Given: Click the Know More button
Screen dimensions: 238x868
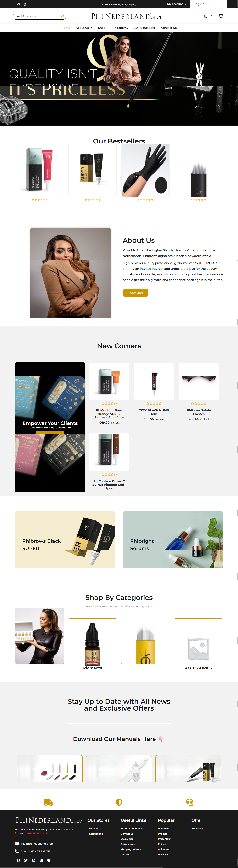Looking at the screenshot, I should pos(135,293).
